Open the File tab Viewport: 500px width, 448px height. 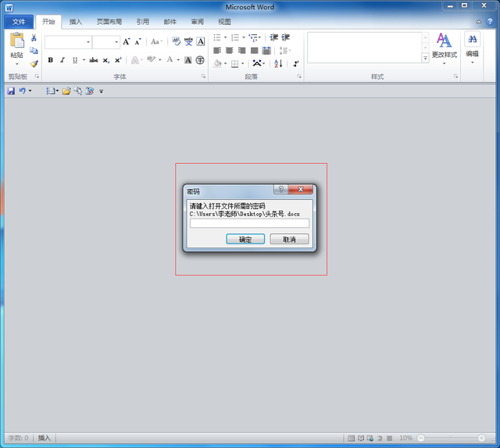(x=19, y=22)
